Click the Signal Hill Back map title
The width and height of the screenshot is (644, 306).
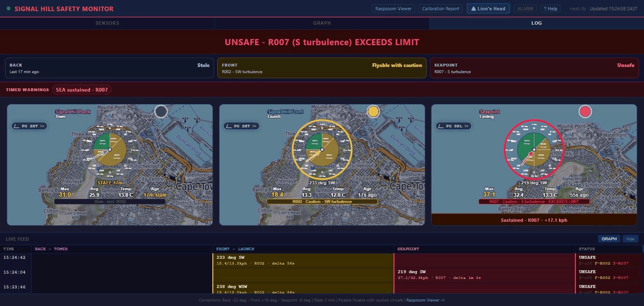point(73,112)
